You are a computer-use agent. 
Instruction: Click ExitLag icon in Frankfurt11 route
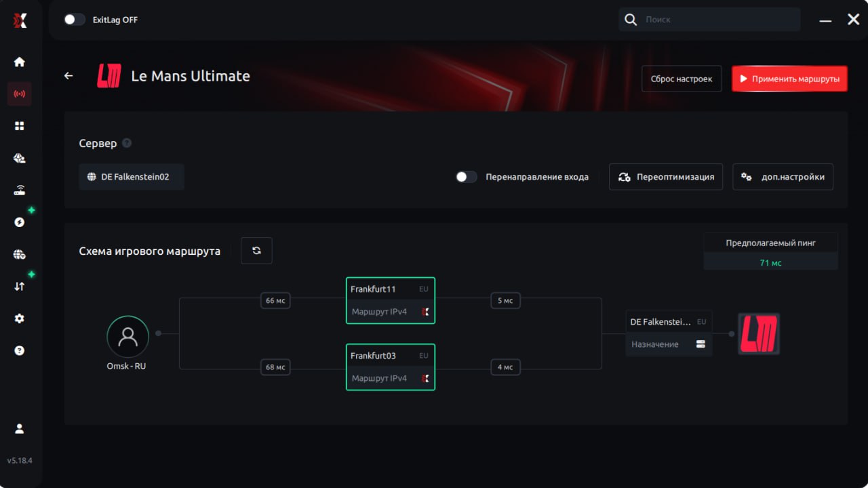(426, 312)
